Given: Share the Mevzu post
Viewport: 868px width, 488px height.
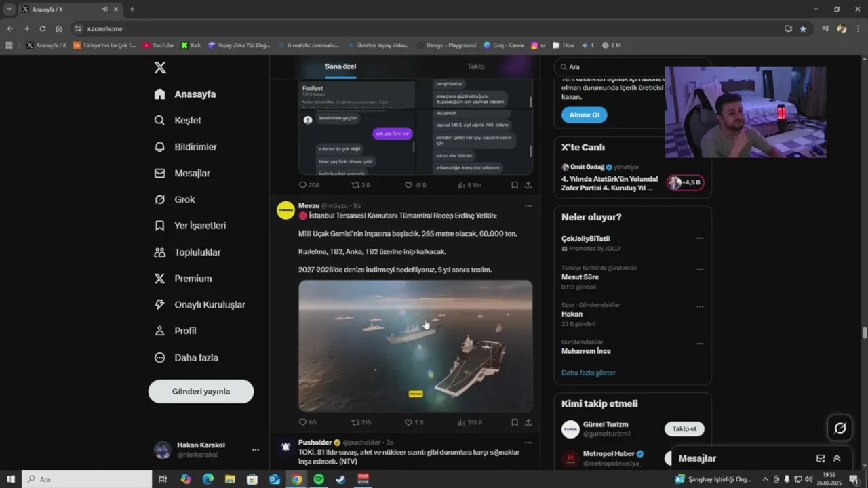Looking at the screenshot, I should 528,422.
